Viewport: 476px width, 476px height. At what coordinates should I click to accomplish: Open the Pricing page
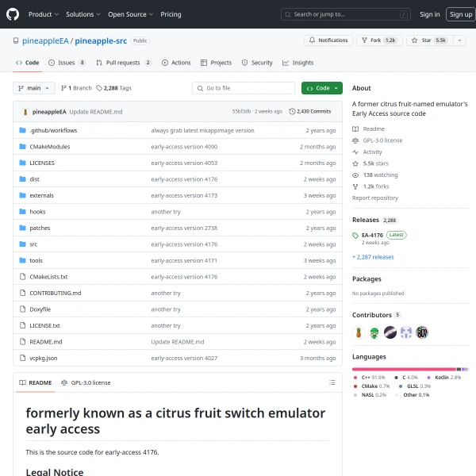[171, 14]
